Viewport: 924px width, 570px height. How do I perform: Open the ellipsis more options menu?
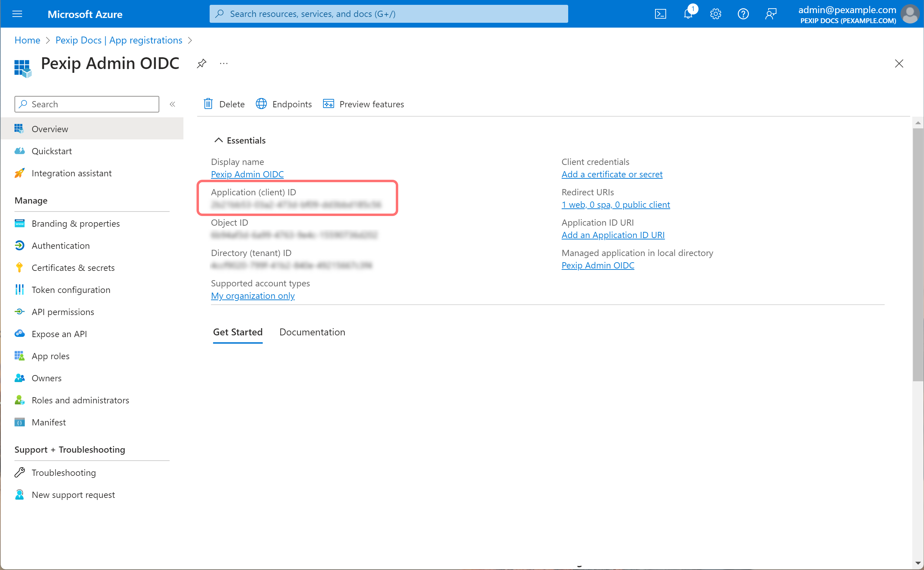click(x=224, y=63)
